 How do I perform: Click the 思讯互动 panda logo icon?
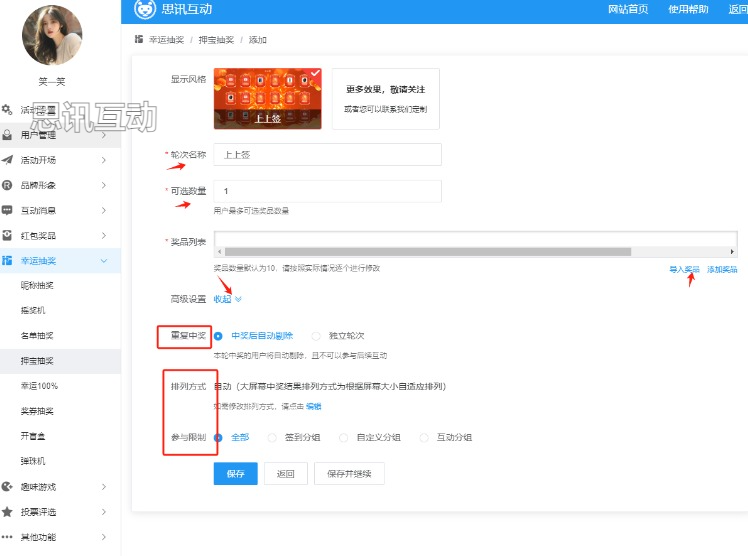click(145, 9)
